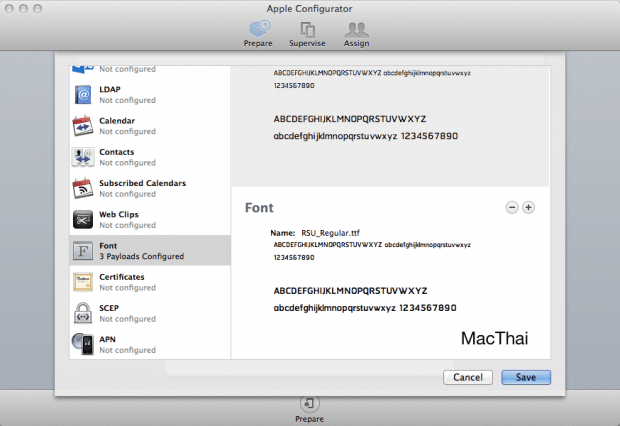This screenshot has width=620, height=426.
Task: Click 'Not configured' under APN
Action: [127, 350]
